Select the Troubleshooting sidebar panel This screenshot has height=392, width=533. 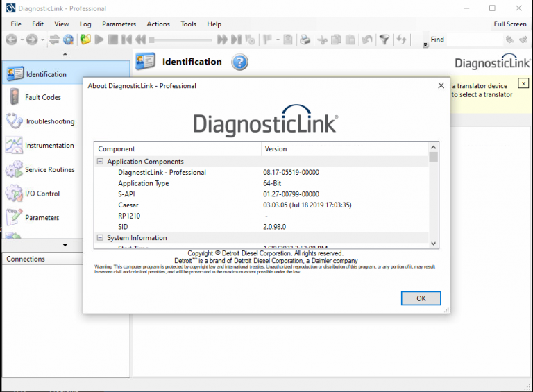coord(43,121)
